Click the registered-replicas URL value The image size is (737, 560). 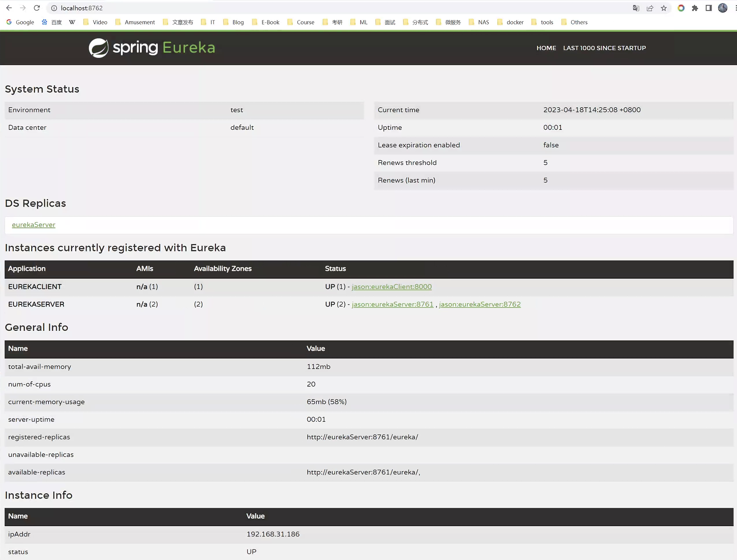point(362,437)
